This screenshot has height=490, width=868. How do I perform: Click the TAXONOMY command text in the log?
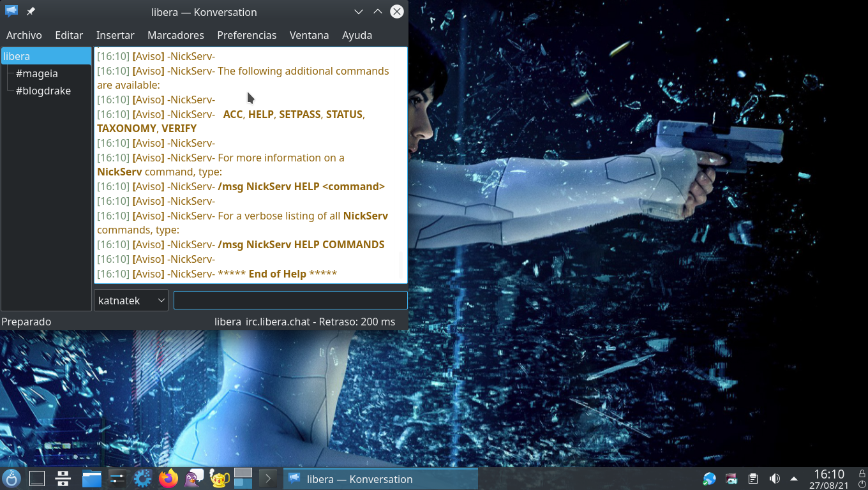tap(126, 128)
